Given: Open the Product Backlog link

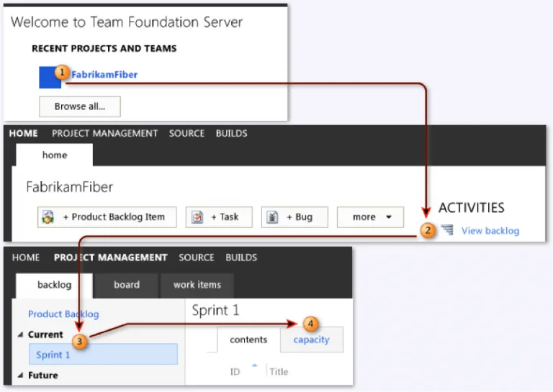Looking at the screenshot, I should pos(63,314).
